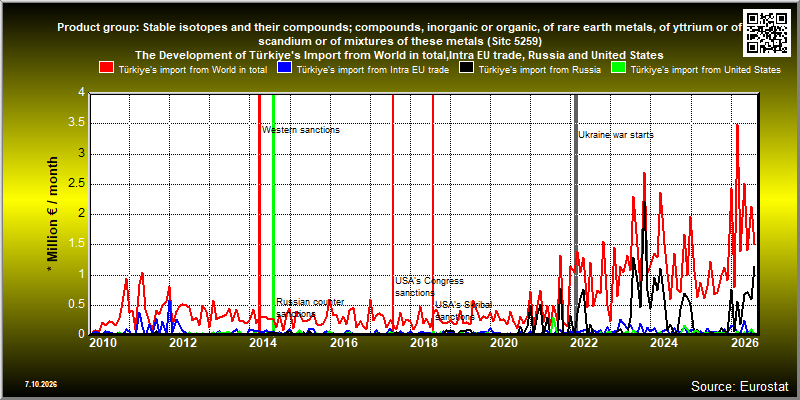This screenshot has height=400, width=800.
Task: Click the x-axis label 2014
Action: click(x=263, y=342)
